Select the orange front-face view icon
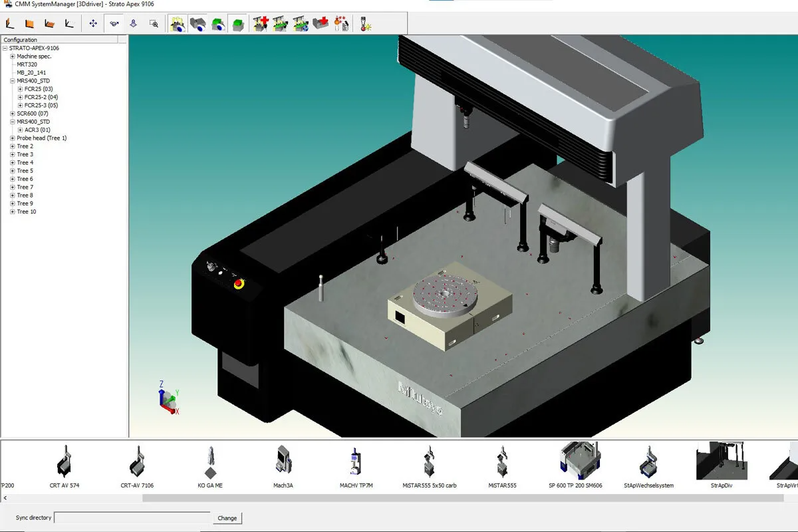This screenshot has height=532, width=798. (29, 24)
